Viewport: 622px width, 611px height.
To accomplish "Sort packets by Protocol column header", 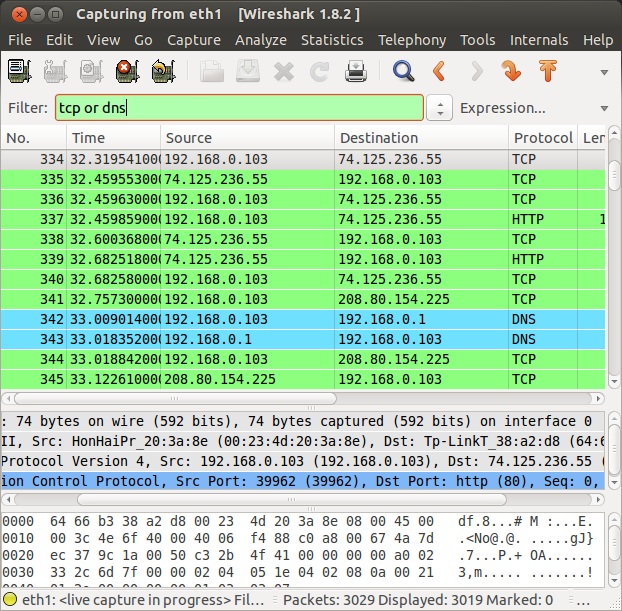I will tap(543, 138).
